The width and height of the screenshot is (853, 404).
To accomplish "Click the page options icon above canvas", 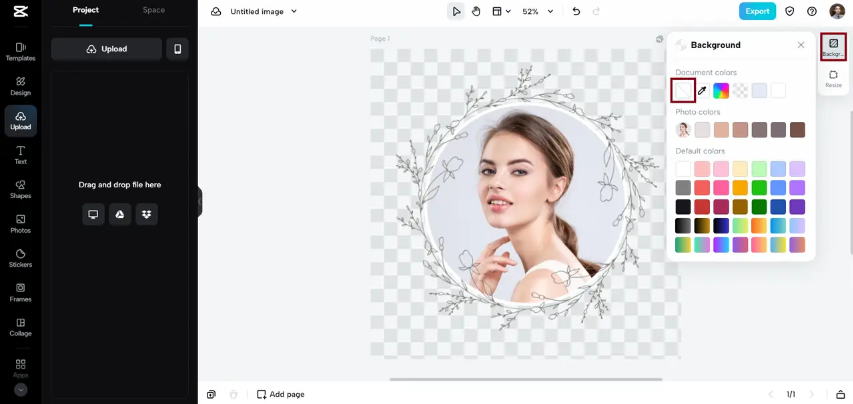I will coord(659,39).
